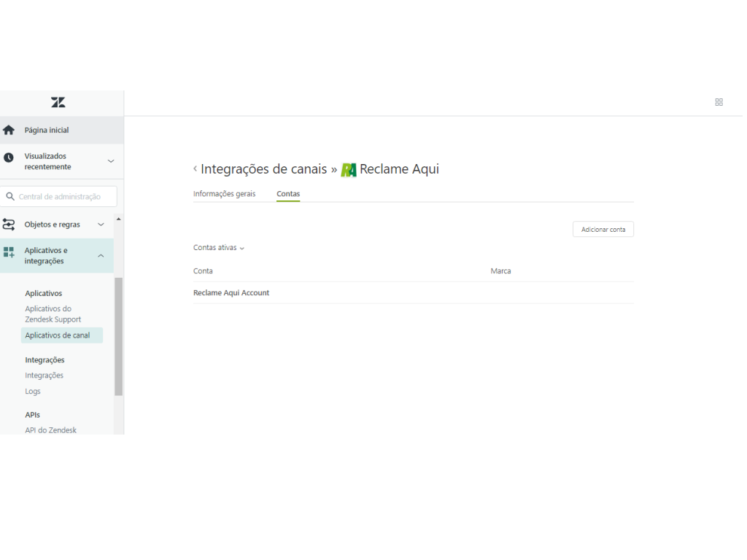Click the Adicionar conta button
The image size is (747, 560).
[x=603, y=230]
